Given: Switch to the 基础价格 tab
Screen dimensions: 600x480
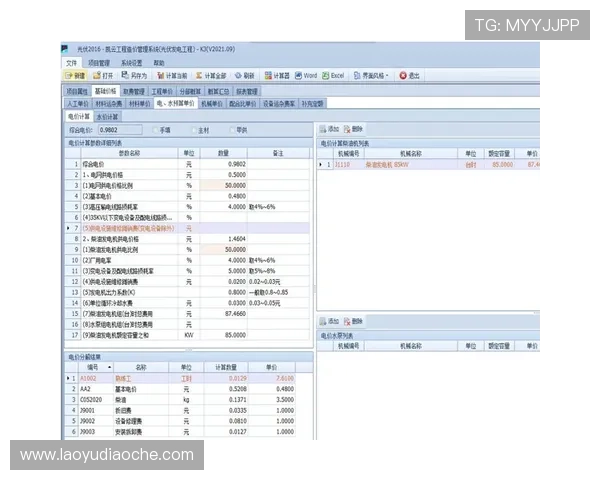Looking at the screenshot, I should (x=105, y=91).
